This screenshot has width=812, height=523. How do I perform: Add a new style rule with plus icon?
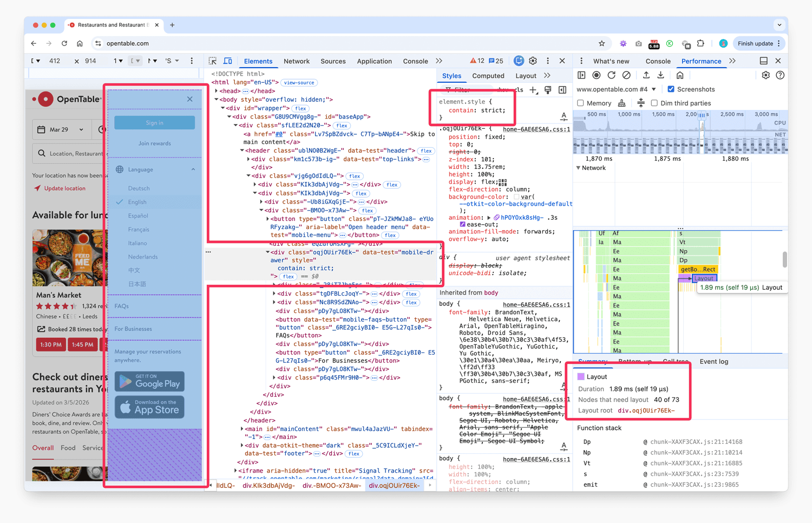[533, 90]
